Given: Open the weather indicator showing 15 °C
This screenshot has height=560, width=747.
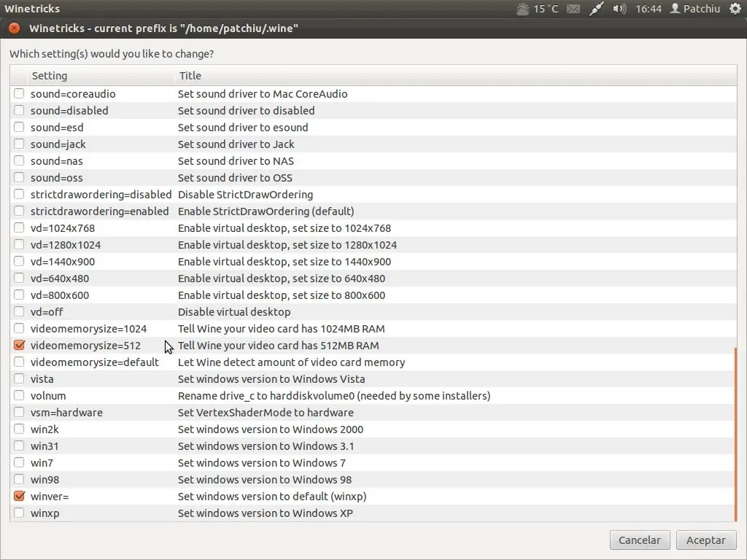Looking at the screenshot, I should point(537,9).
